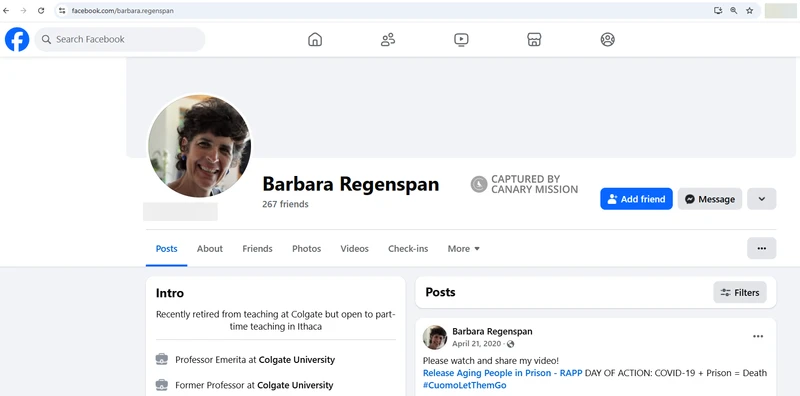Switch to the Videos tab
800x396 pixels.
pyautogui.click(x=355, y=249)
